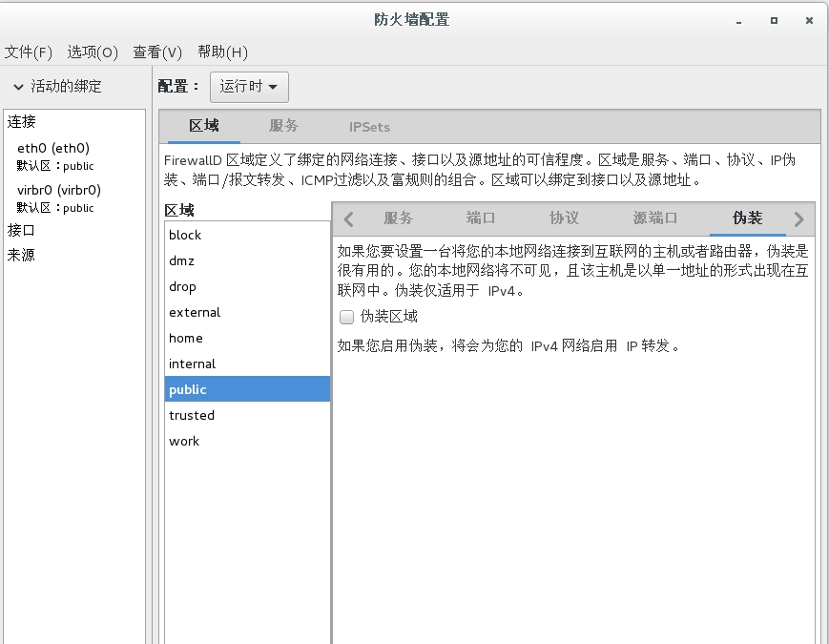Select the work zone
The height and width of the screenshot is (644, 829).
click(x=247, y=441)
